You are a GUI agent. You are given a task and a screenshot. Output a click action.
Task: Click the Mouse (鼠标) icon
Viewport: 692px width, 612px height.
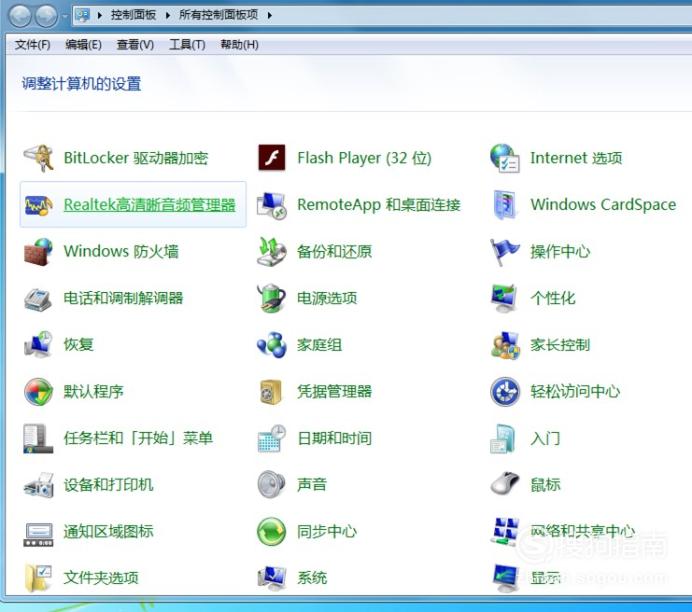pos(504,484)
